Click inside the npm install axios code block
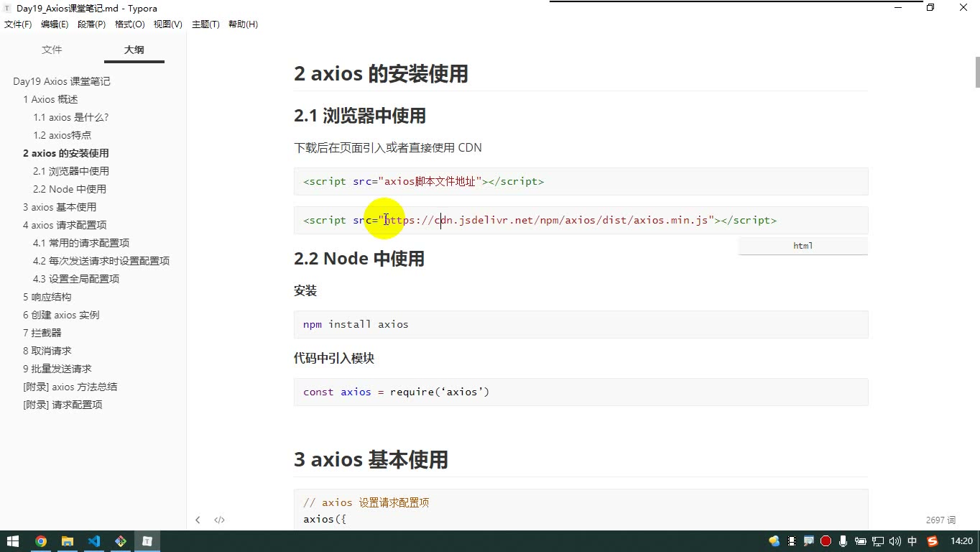 pyautogui.click(x=581, y=324)
